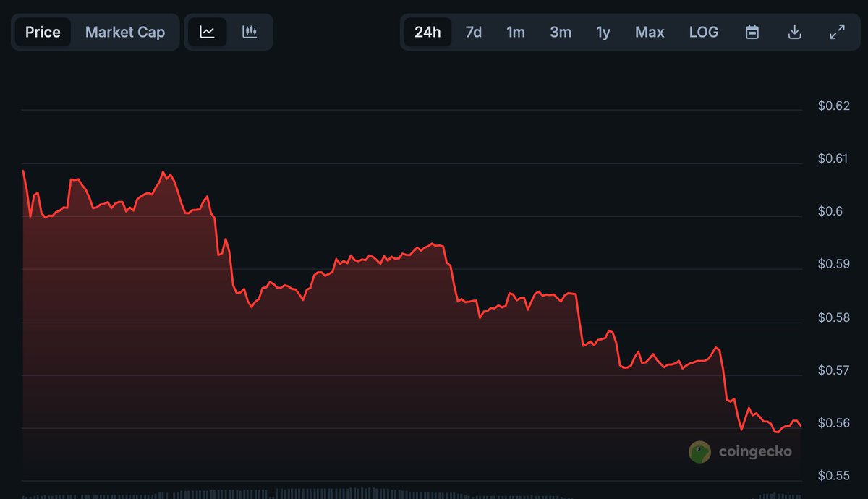This screenshot has height=499, width=868.
Task: Click the $0.6 axis label
Action: pyautogui.click(x=830, y=211)
